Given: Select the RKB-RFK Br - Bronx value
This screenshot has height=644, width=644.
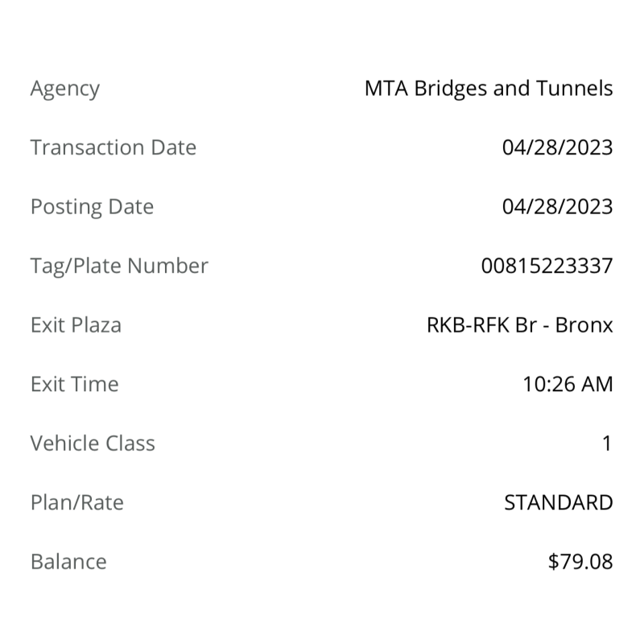Looking at the screenshot, I should [520, 325].
